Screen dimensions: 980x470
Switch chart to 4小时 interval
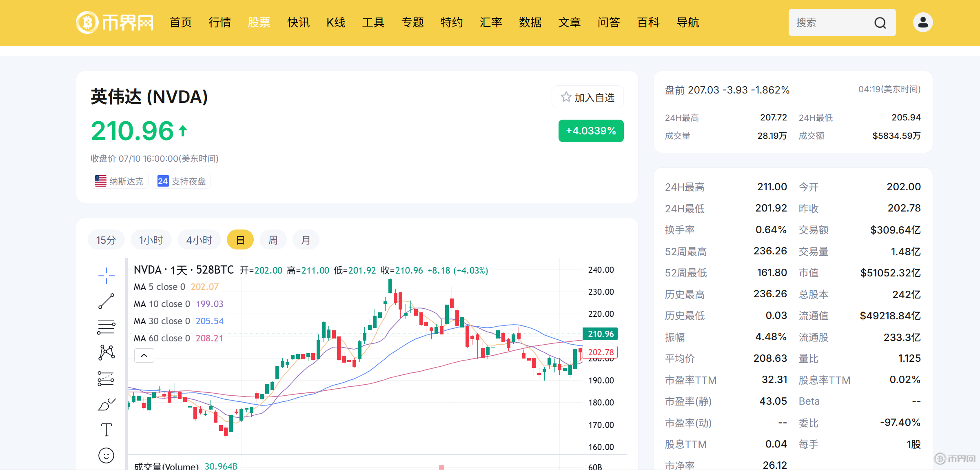point(199,240)
